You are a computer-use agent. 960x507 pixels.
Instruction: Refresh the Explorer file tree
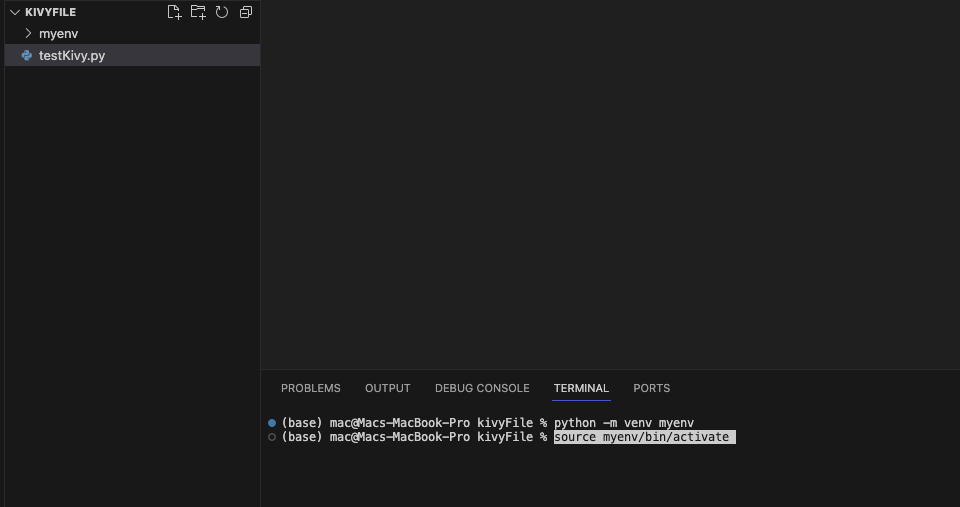(222, 12)
